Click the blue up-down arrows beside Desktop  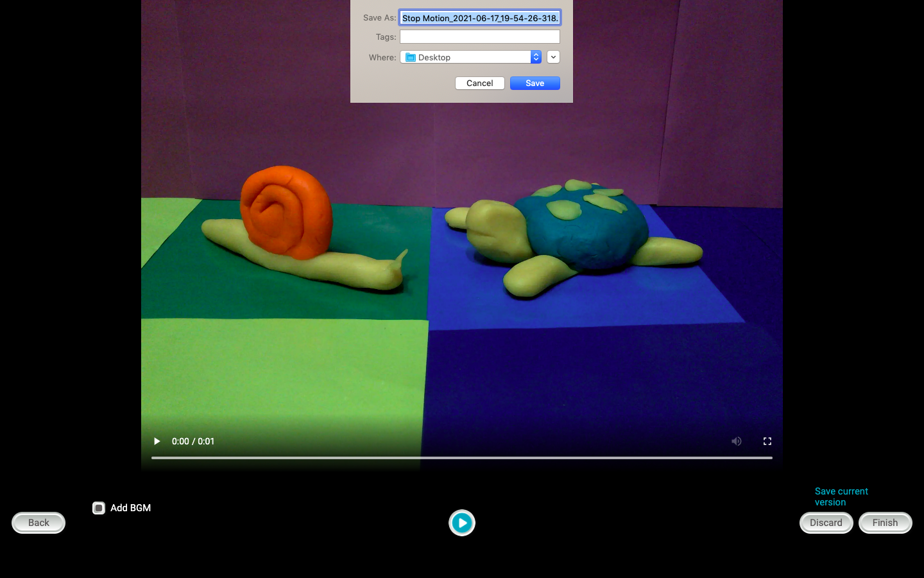click(536, 57)
